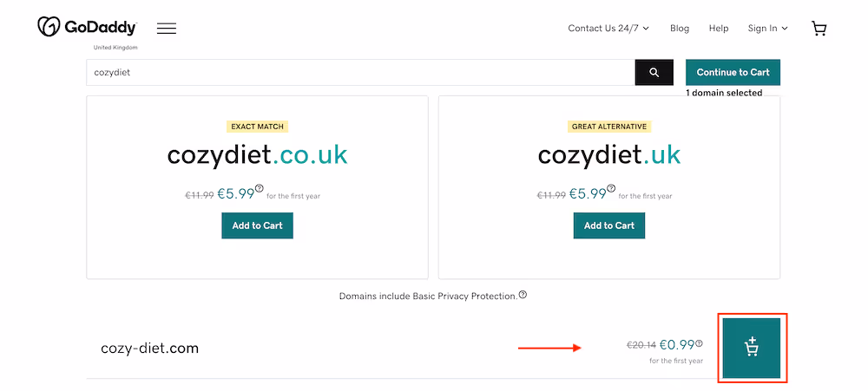Expand the Sign In dropdown
Viewport: 868px width, 391px height.
tap(767, 29)
